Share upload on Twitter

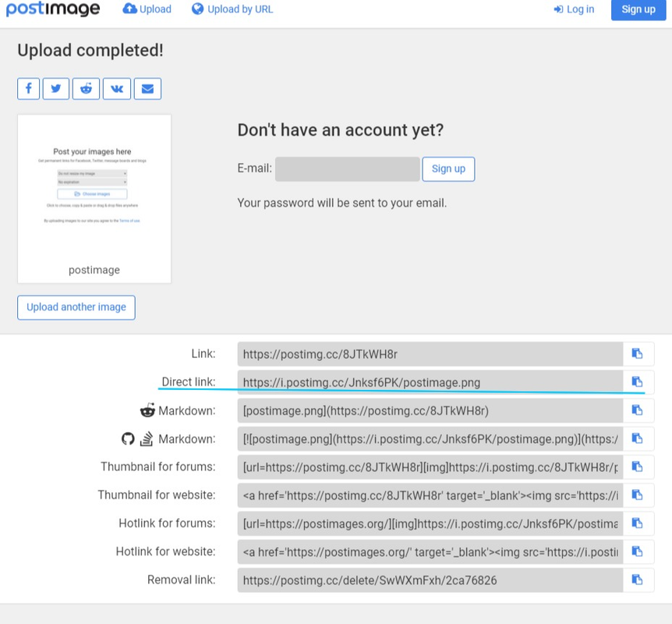[x=55, y=89]
